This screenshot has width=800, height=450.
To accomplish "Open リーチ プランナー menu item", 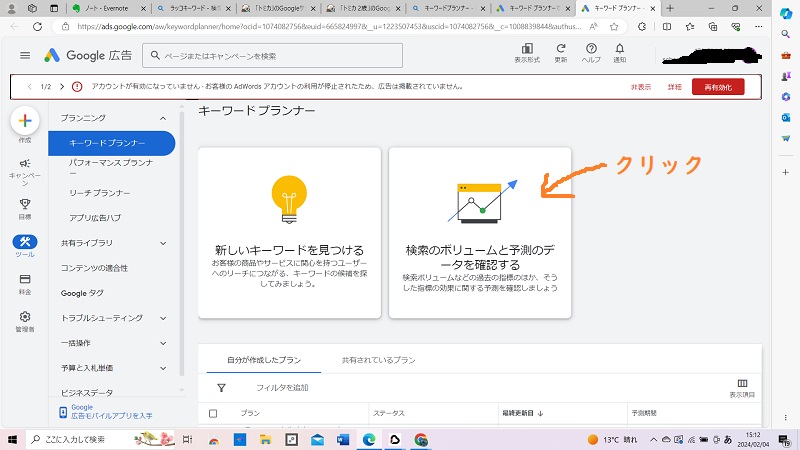I will [x=100, y=193].
